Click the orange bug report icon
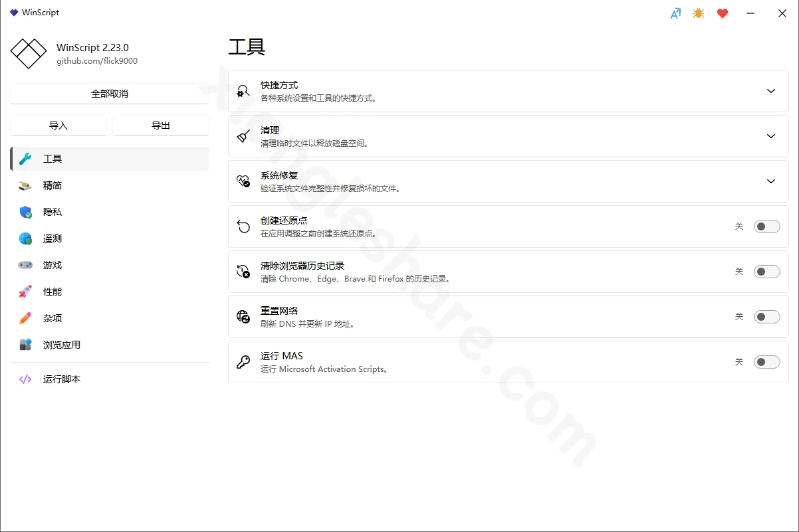Screen dimensions: 799x532 coord(699,13)
